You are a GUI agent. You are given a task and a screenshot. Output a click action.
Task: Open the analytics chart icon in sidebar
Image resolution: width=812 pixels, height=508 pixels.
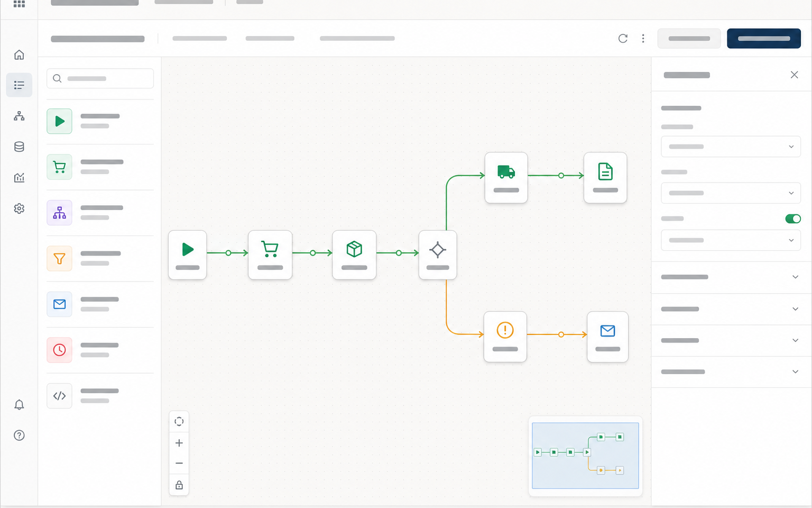pos(19,177)
